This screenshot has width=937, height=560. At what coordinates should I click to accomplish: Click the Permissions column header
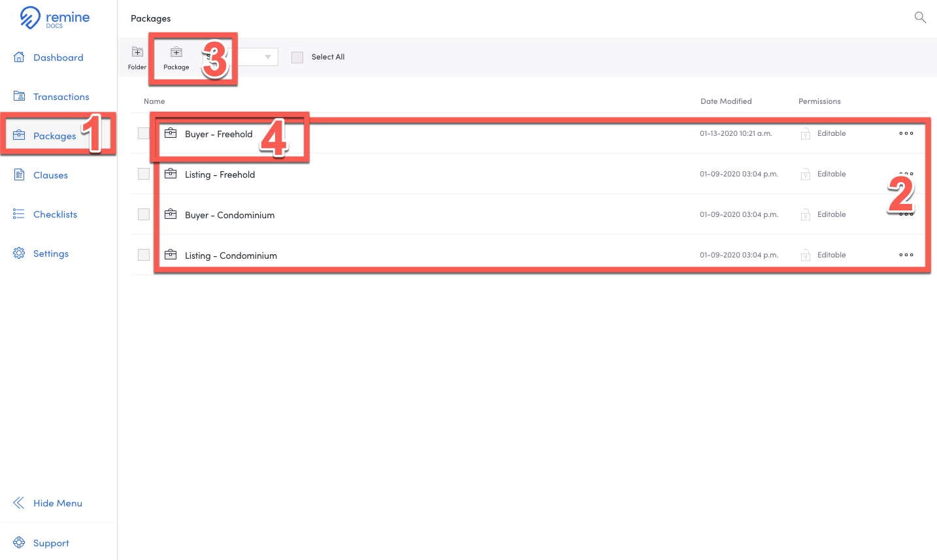point(819,101)
